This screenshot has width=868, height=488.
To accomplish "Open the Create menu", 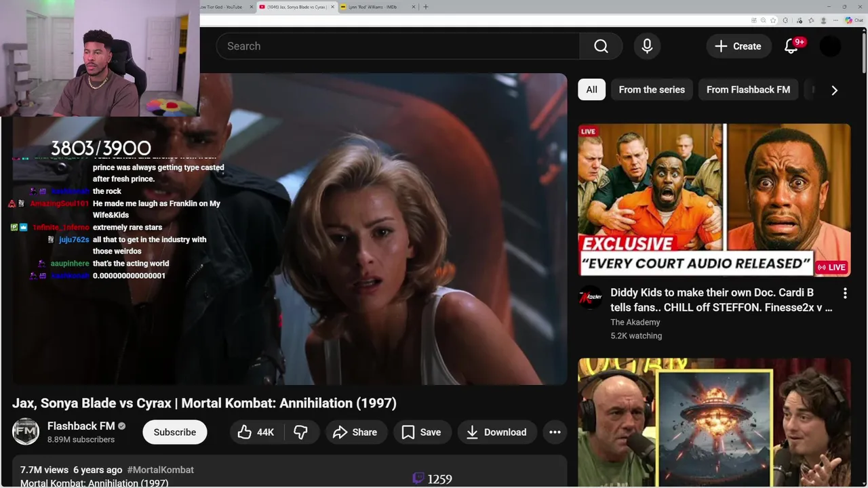I will [738, 46].
